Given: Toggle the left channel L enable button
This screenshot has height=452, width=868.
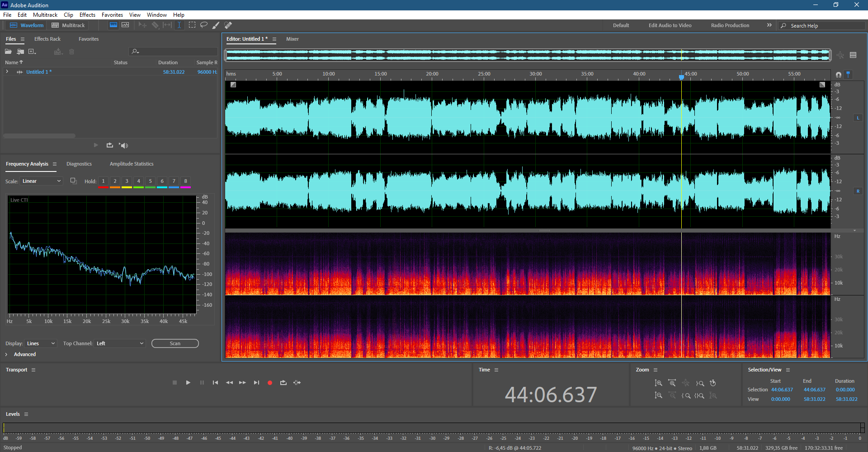Looking at the screenshot, I should pos(858,118).
